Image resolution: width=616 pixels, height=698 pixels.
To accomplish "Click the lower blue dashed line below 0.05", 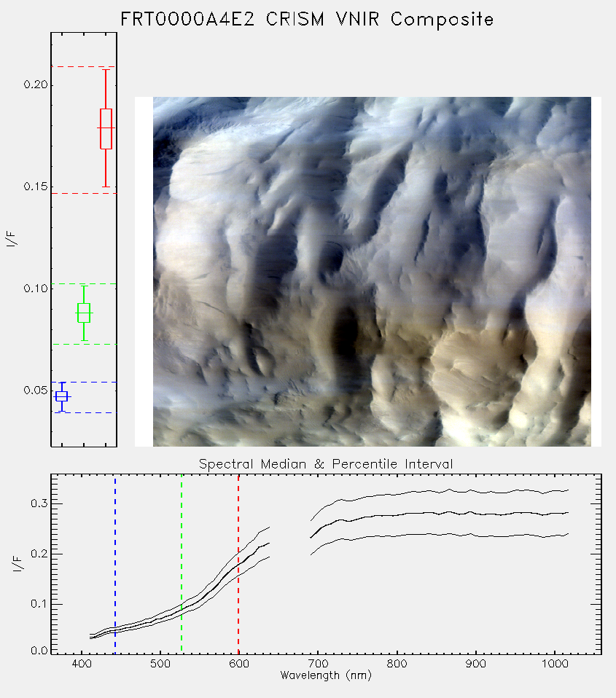I will 84,412.
